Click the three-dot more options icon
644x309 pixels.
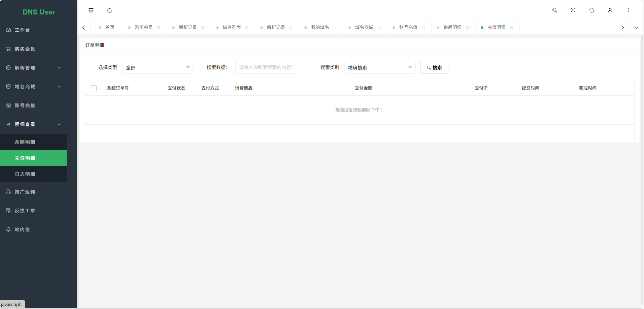click(x=628, y=10)
